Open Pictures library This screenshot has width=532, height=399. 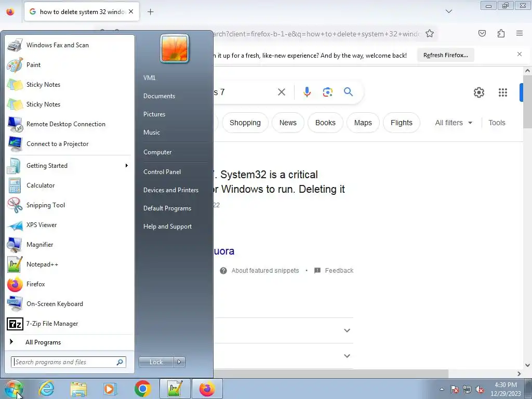coord(154,114)
